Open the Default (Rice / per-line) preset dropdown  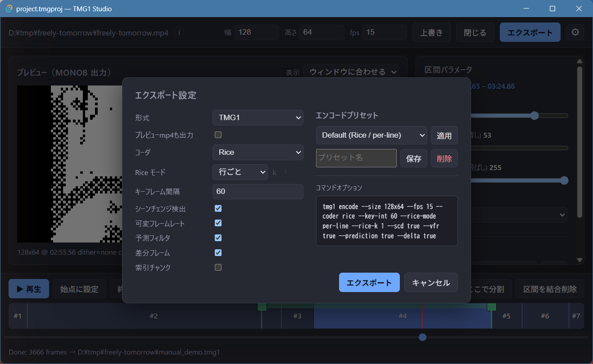click(x=371, y=135)
